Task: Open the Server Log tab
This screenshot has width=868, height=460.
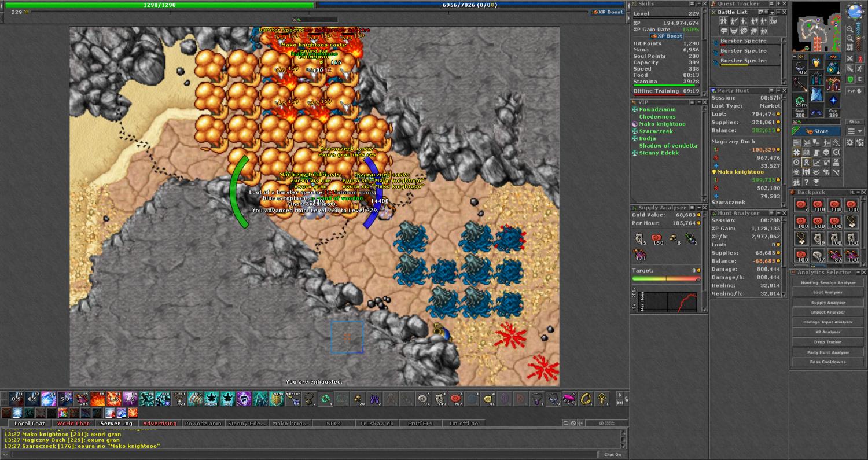Action: click(116, 424)
